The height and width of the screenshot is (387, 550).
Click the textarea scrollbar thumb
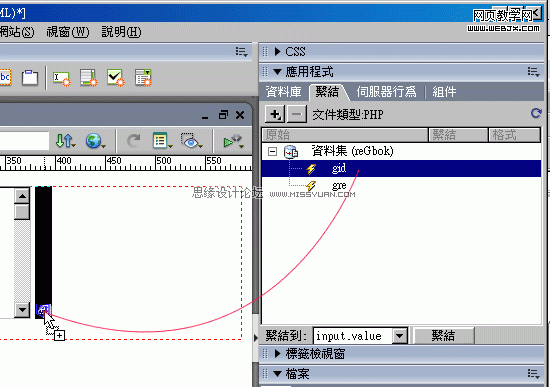[22, 212]
